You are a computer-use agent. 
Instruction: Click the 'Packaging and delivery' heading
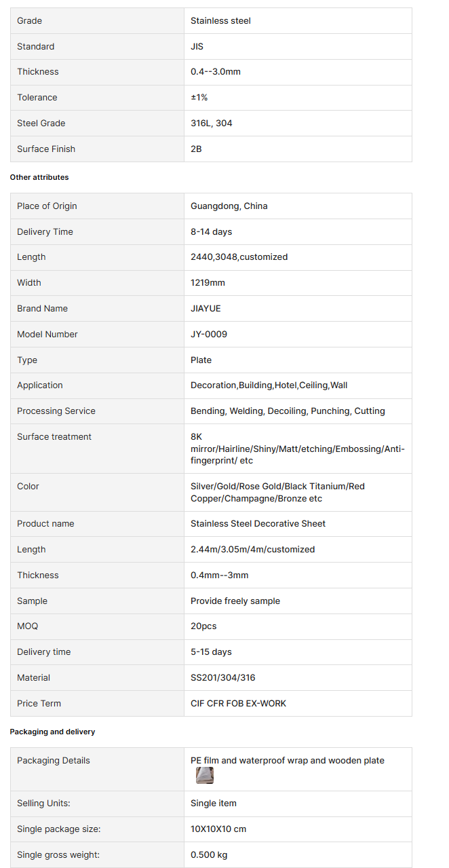(x=52, y=732)
